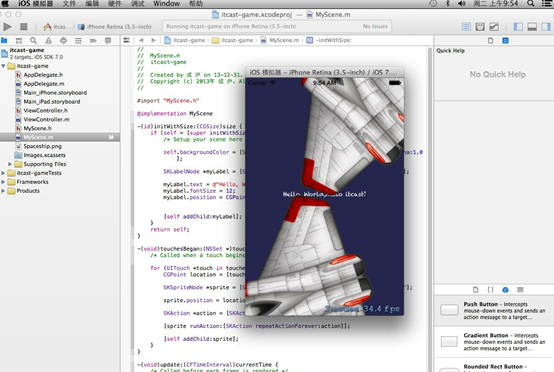Expand the Supporting Files folder

[10, 164]
